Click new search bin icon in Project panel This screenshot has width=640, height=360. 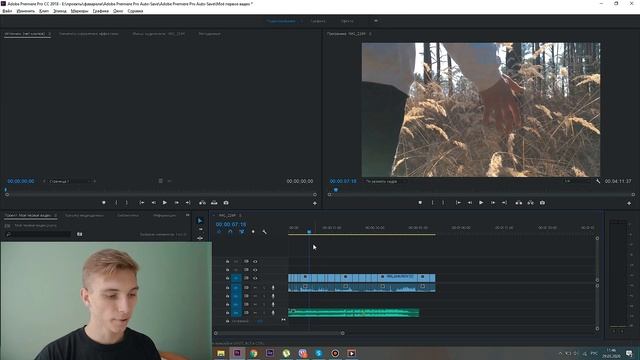(x=80, y=234)
